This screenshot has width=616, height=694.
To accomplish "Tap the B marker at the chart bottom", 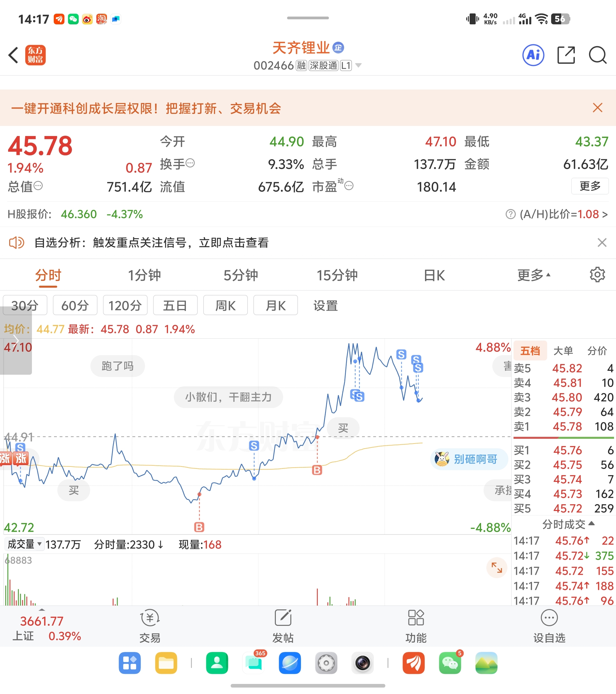I will point(199,527).
